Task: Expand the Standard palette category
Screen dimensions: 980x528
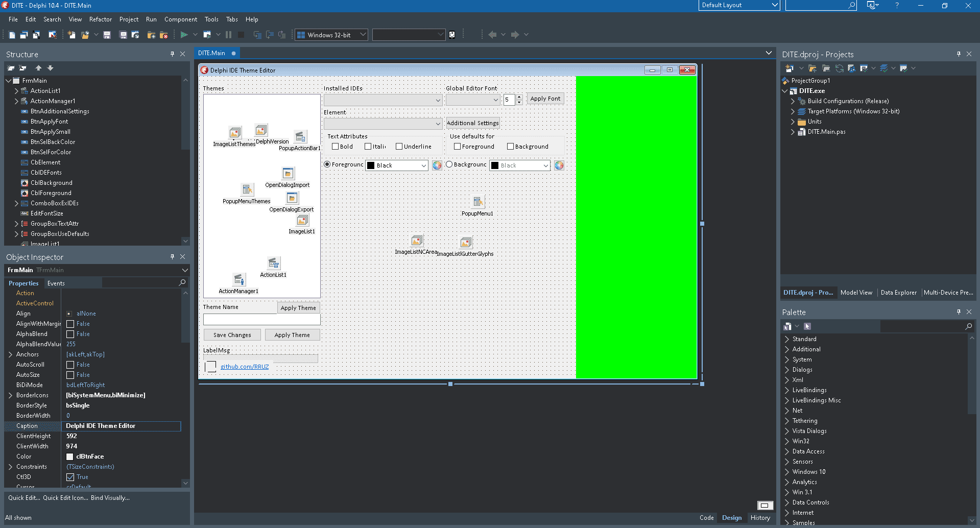Action: point(787,339)
